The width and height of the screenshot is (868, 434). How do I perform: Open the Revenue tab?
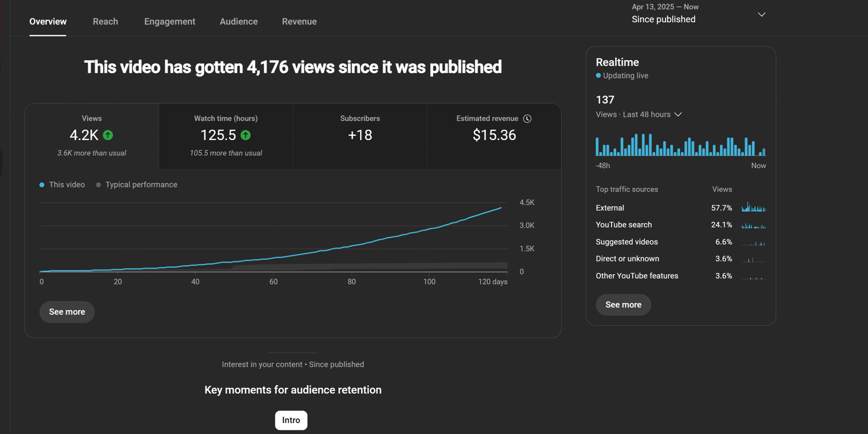(x=299, y=22)
